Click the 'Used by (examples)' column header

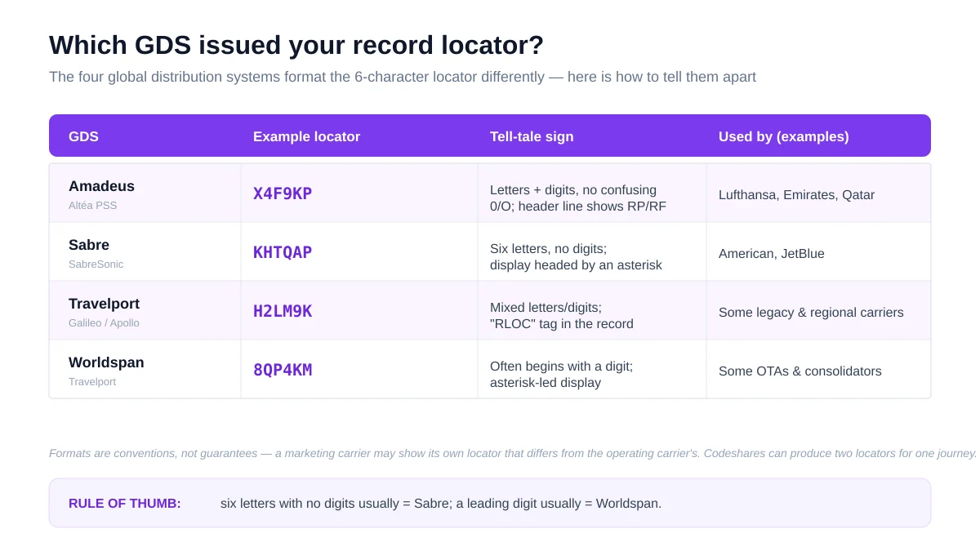point(783,136)
